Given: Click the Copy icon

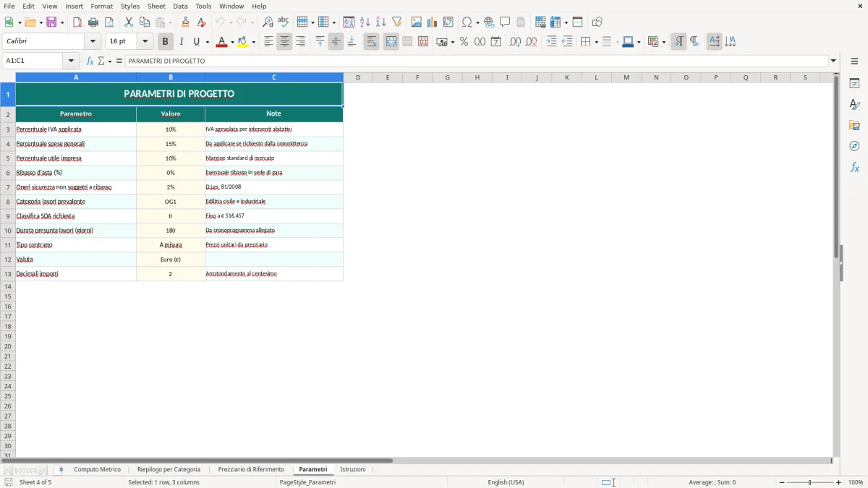Looking at the screenshot, I should [x=145, y=22].
